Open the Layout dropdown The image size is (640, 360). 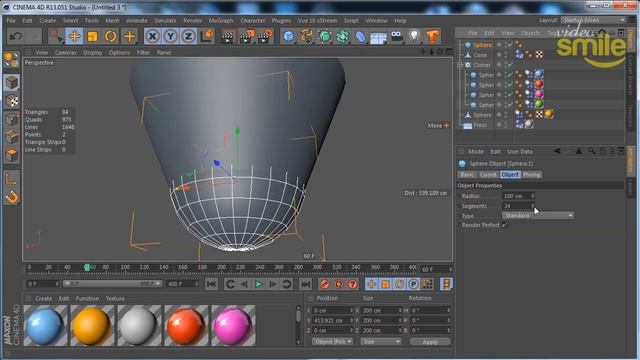pos(593,20)
